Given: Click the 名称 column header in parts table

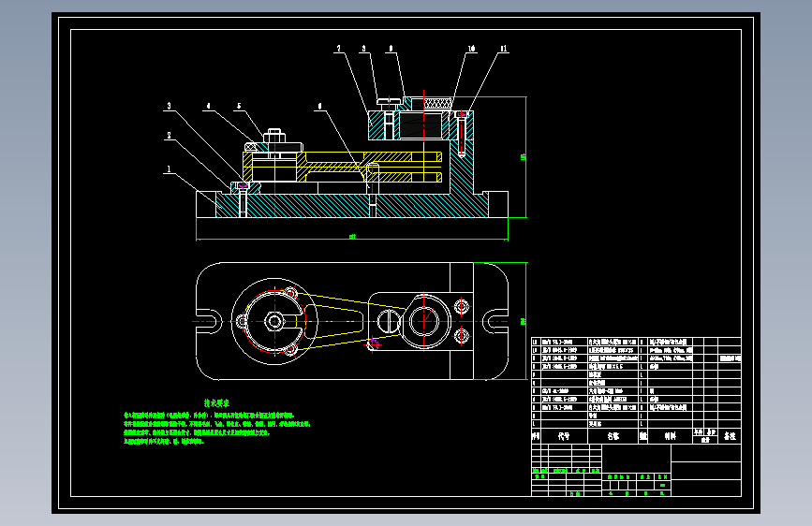Looking at the screenshot, I should click(613, 436).
